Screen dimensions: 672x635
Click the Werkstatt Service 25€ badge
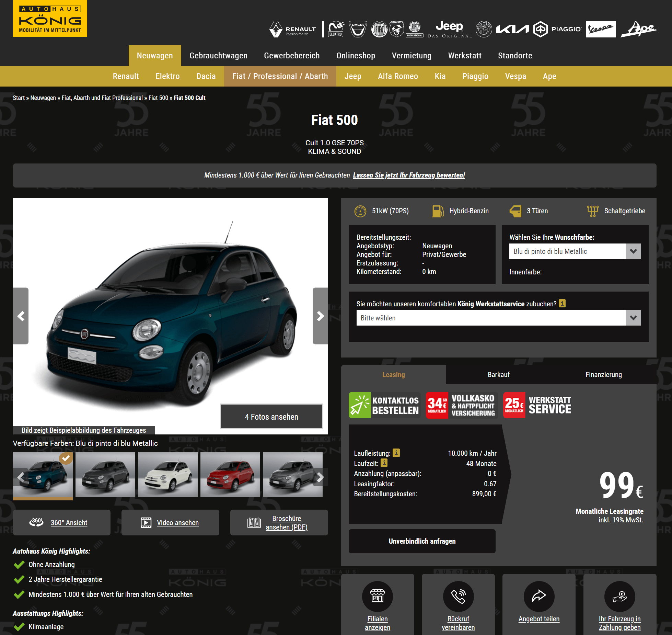point(538,405)
